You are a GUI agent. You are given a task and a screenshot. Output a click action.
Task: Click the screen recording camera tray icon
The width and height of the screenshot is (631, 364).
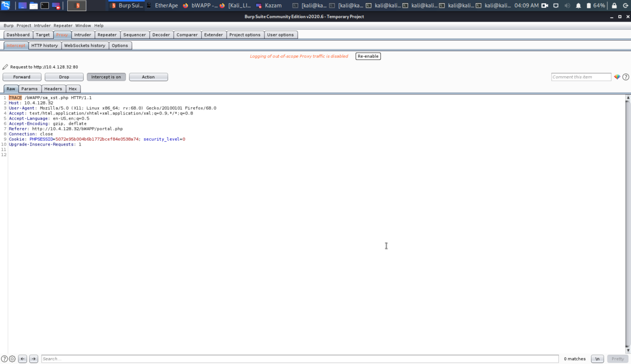tap(545, 6)
